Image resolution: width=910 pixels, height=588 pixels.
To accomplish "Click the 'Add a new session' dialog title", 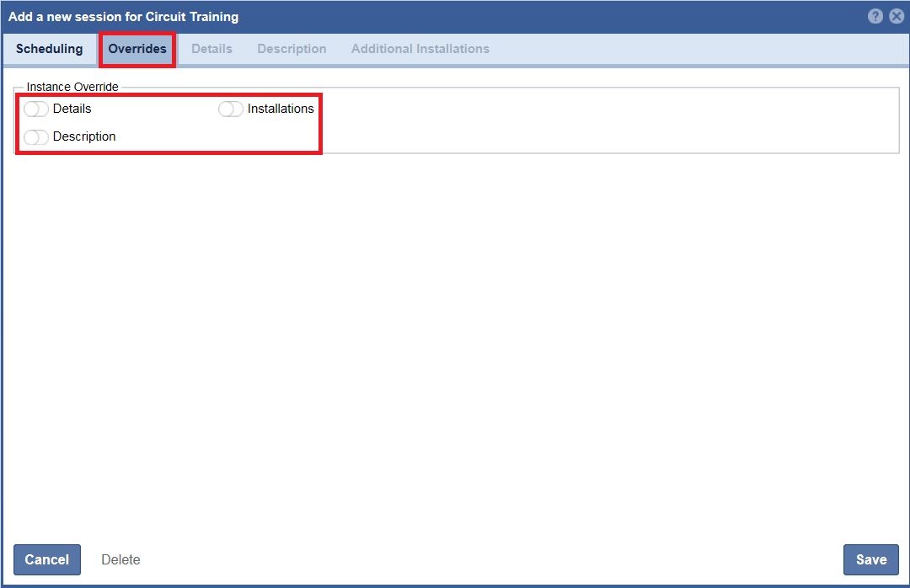I will point(123,17).
